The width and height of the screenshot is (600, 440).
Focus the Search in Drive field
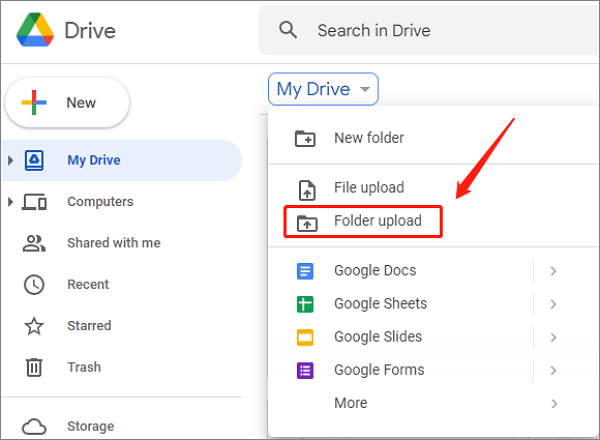coord(450,30)
